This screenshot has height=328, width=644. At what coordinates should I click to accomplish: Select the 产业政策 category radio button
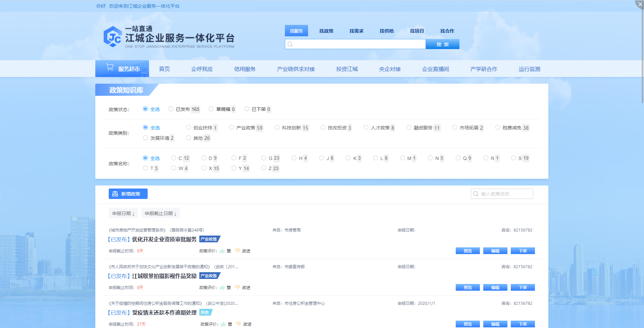point(232,127)
